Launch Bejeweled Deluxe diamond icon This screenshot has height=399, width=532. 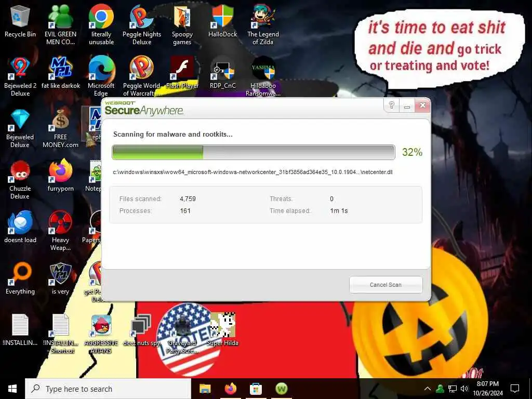click(x=20, y=128)
